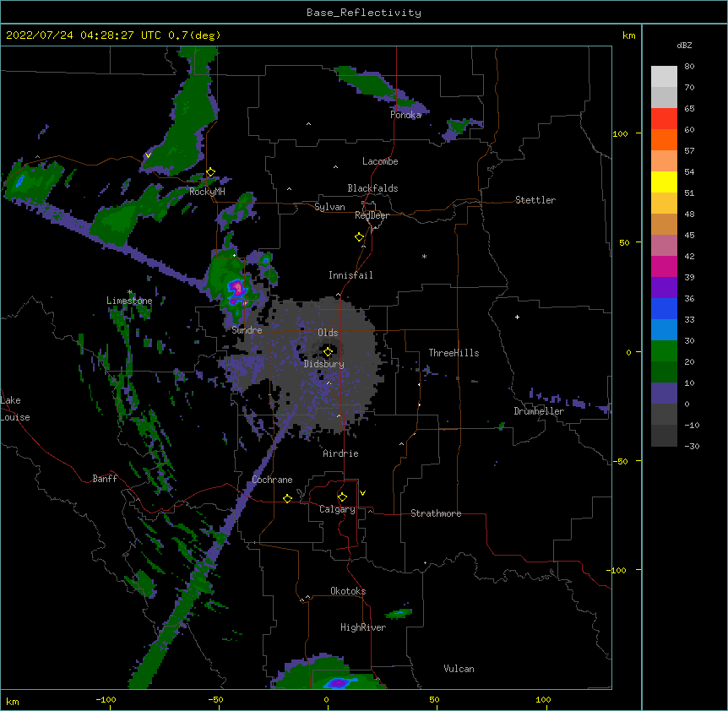Click the Lake Louise label at left edge
The height and width of the screenshot is (711, 728).
click(x=15, y=409)
